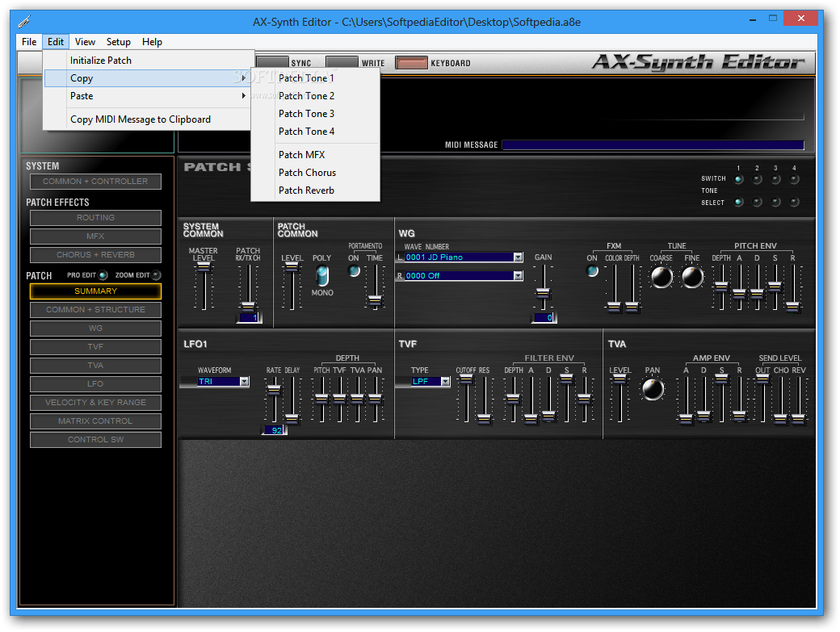Open the Control SW panel

[x=94, y=439]
